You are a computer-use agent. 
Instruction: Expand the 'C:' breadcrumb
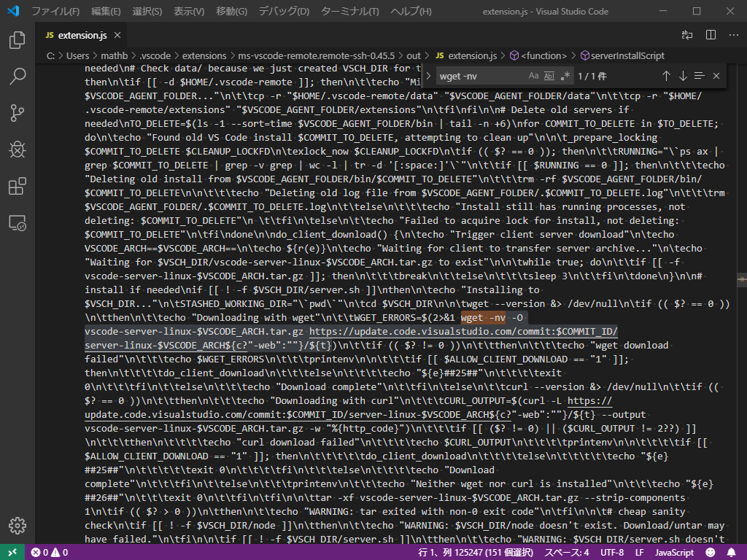coord(50,55)
